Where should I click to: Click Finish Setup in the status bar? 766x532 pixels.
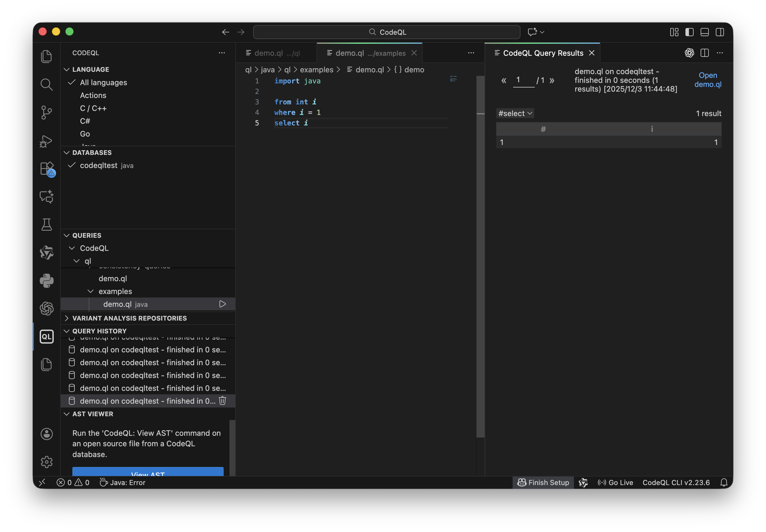click(x=543, y=482)
